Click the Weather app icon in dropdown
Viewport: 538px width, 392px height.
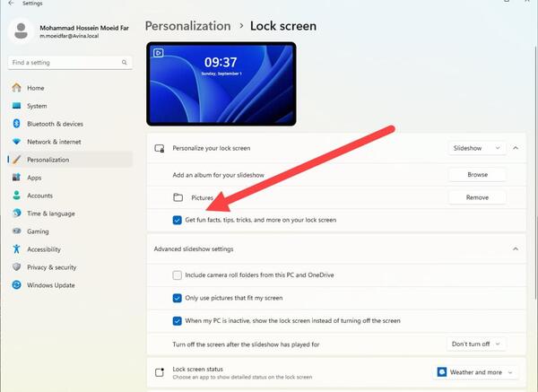442,372
